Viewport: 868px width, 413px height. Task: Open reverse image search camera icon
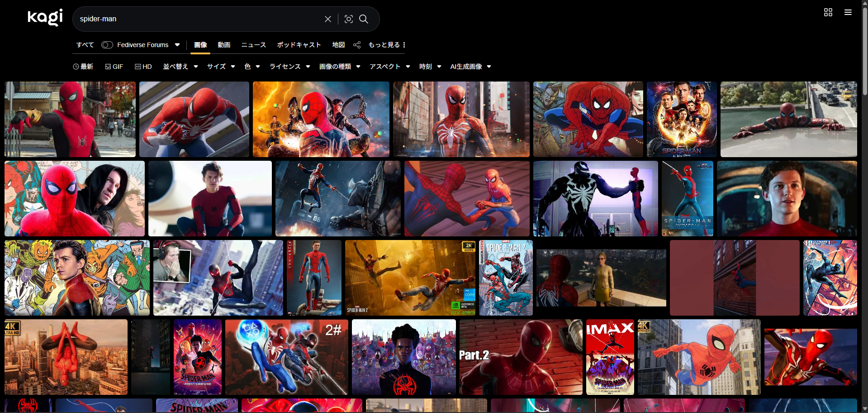[348, 19]
